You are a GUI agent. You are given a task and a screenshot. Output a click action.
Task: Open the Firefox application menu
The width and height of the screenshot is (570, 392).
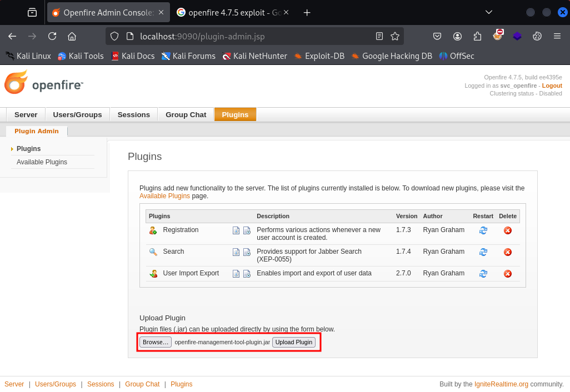point(557,36)
